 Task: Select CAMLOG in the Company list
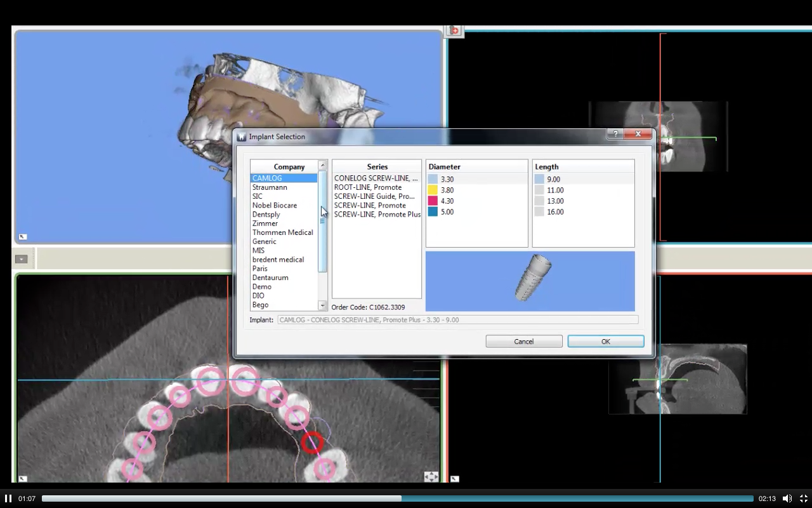[x=284, y=178]
